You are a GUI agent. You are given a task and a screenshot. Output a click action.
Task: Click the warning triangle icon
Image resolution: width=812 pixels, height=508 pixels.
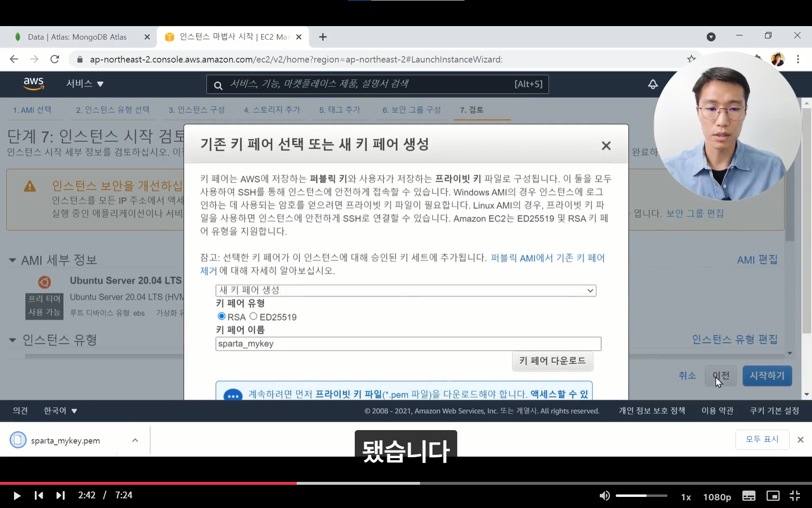(30, 186)
